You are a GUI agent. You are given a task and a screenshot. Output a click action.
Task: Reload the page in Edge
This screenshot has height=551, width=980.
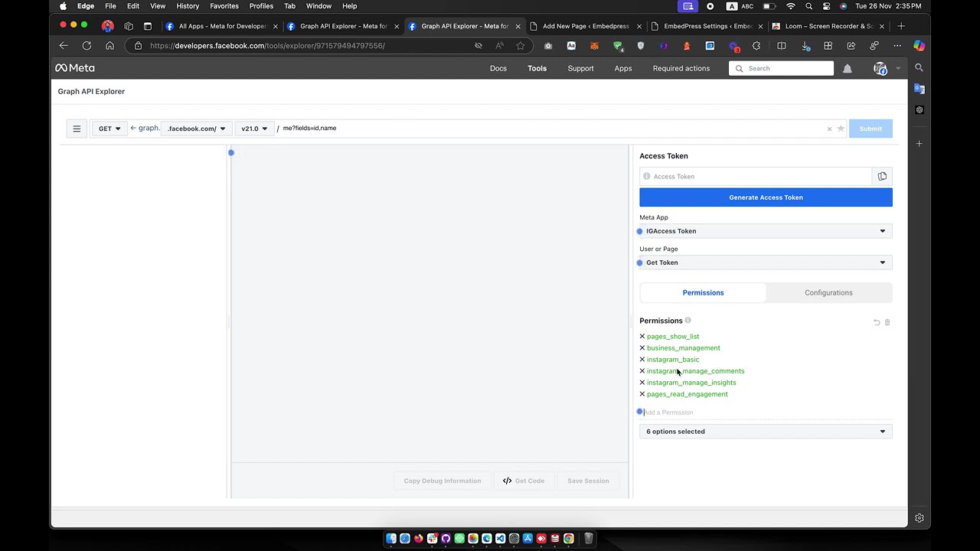pos(87,46)
